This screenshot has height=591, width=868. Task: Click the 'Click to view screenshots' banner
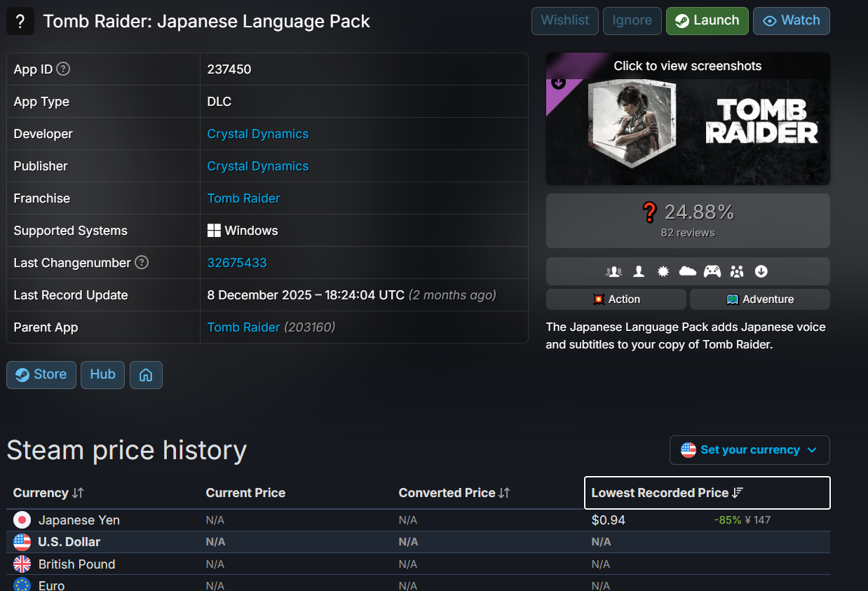click(x=688, y=66)
